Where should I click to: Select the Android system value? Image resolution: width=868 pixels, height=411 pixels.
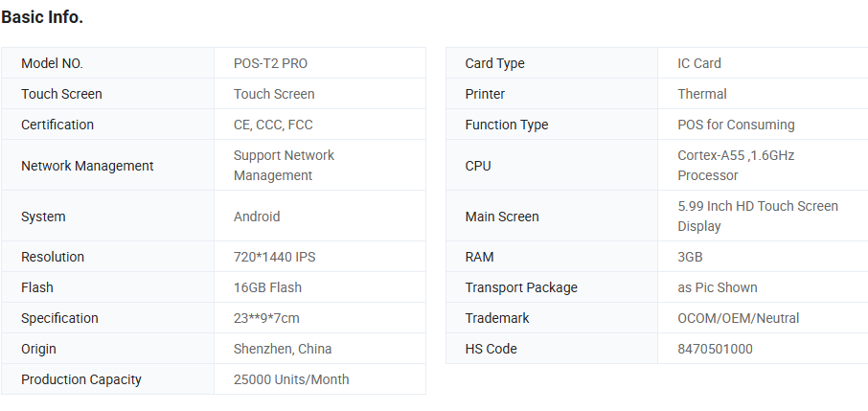click(x=257, y=217)
